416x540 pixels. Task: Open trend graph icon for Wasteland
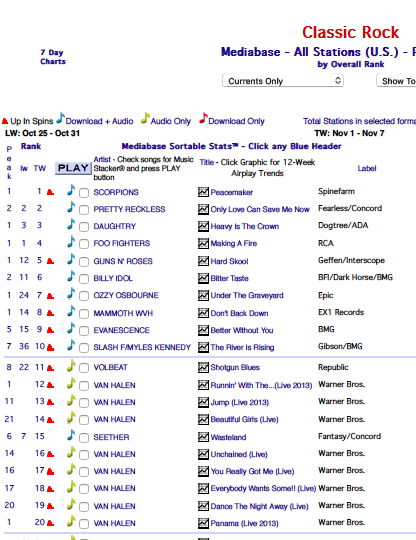[x=203, y=437]
